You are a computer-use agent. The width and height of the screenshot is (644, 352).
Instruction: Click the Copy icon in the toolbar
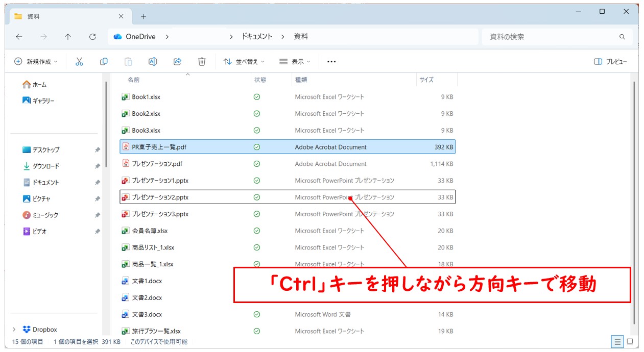click(104, 61)
